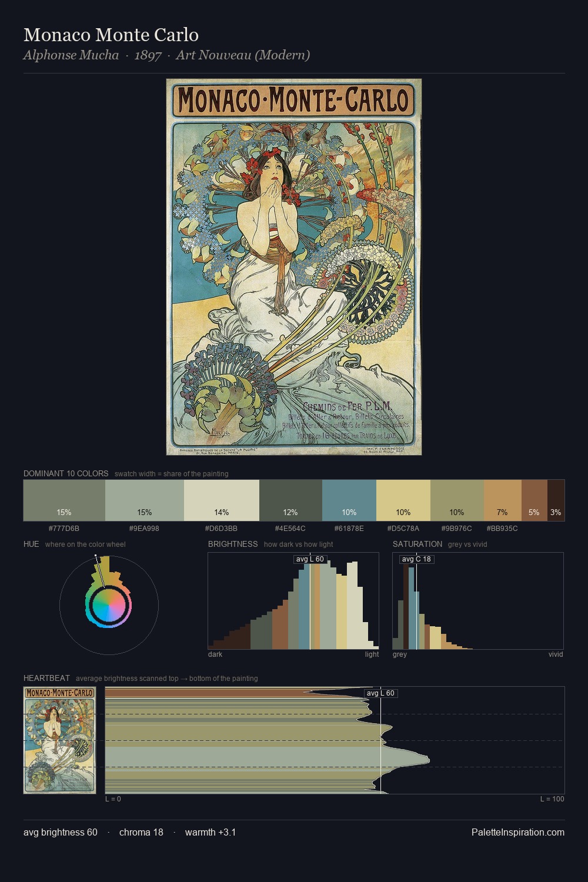Click the BRIGHTNESS section heading
The image size is (588, 882).
pyautogui.click(x=233, y=544)
